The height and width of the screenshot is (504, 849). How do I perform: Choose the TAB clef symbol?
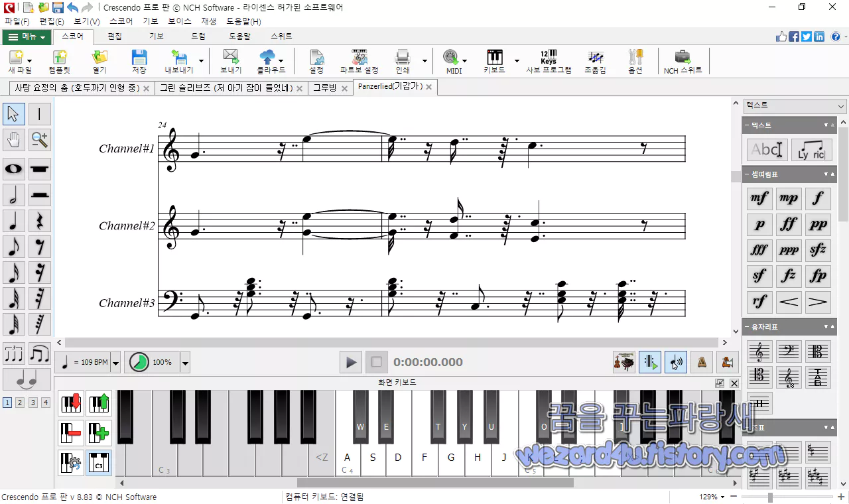818,377
